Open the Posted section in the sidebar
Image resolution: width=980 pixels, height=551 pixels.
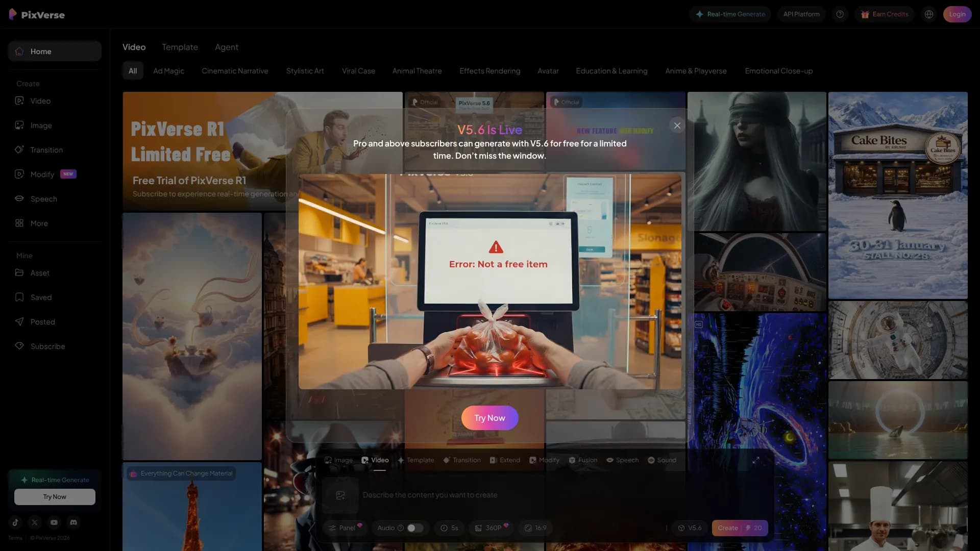pos(55,322)
